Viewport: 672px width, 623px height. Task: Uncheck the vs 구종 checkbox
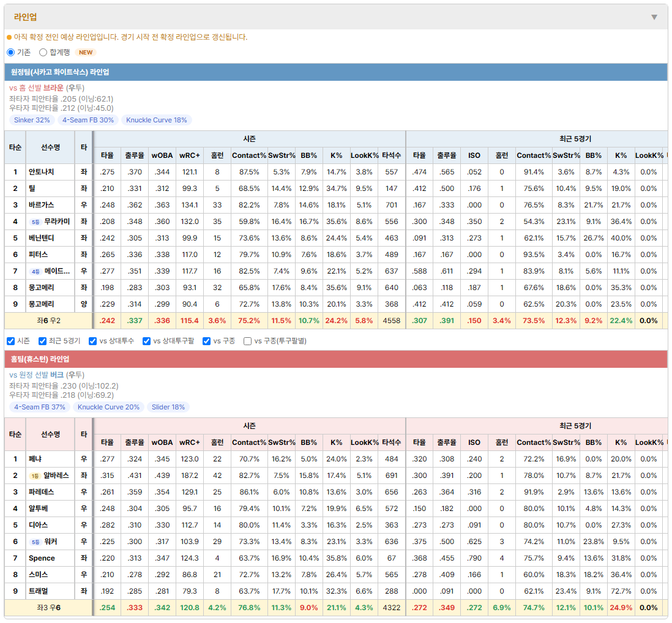coord(207,341)
